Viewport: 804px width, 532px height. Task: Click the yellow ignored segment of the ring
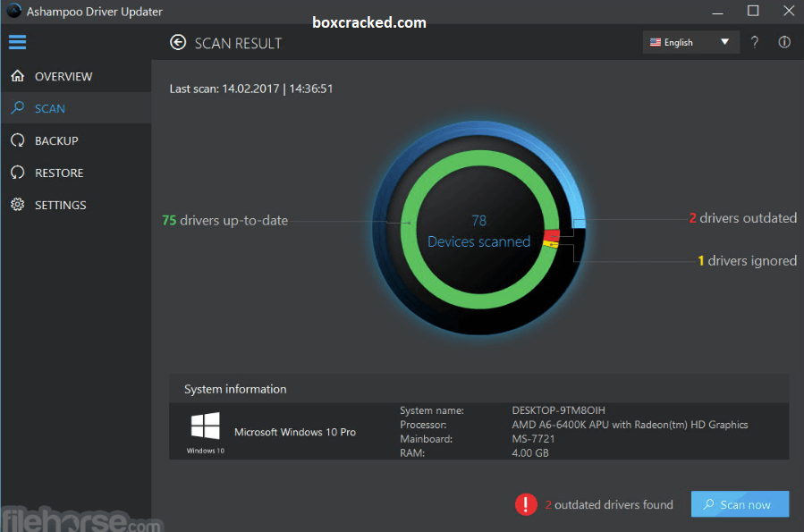click(x=551, y=244)
